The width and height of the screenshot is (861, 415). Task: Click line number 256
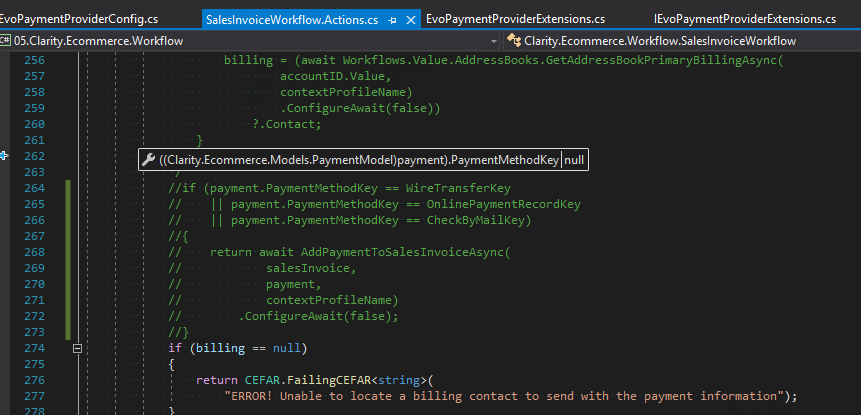point(35,60)
